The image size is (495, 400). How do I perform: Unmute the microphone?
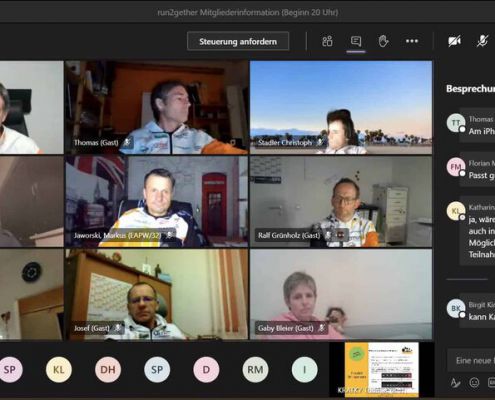tap(482, 41)
